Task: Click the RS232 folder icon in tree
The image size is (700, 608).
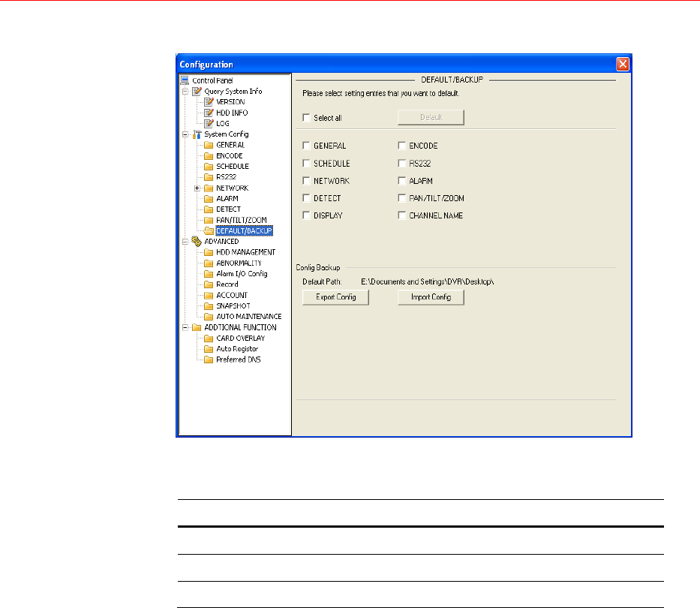Action: pos(209,177)
